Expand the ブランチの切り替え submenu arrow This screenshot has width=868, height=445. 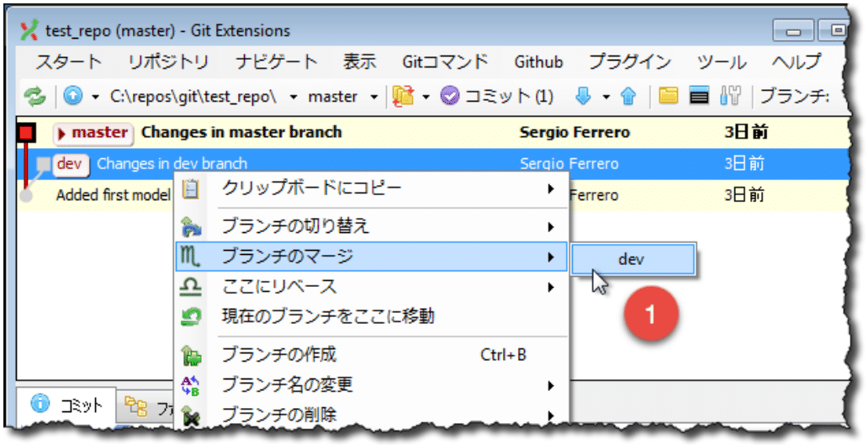click(551, 227)
